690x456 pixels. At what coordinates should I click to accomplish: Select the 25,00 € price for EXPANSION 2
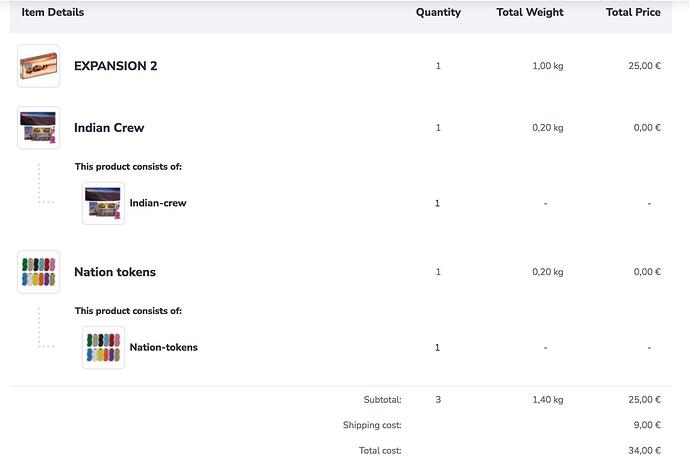point(645,66)
